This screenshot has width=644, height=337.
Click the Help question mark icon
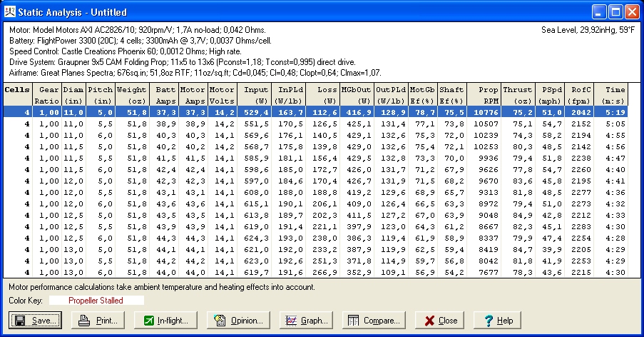tap(488, 321)
